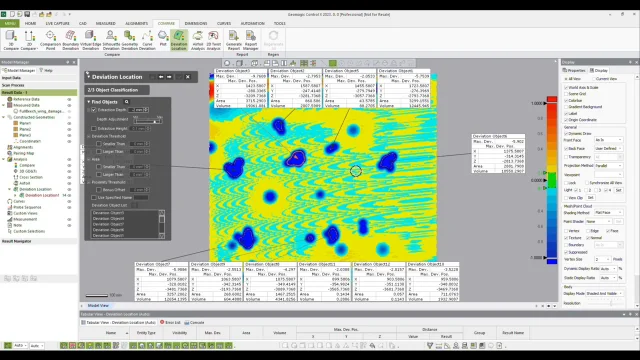
Task: Collapse the Find Objects section
Action: [89, 102]
